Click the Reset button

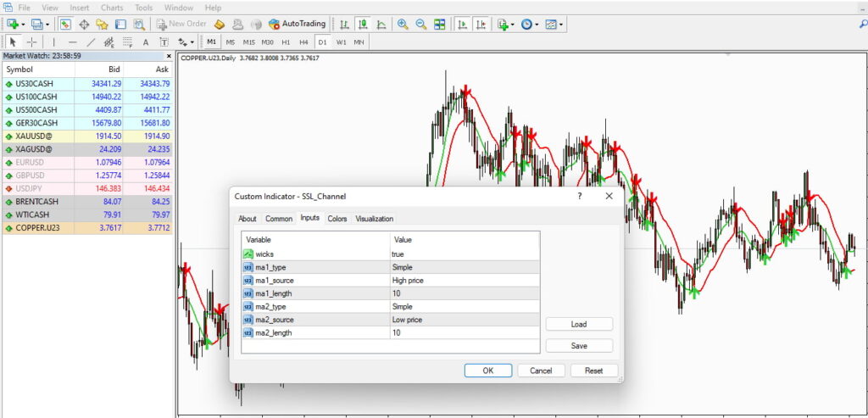(x=594, y=371)
